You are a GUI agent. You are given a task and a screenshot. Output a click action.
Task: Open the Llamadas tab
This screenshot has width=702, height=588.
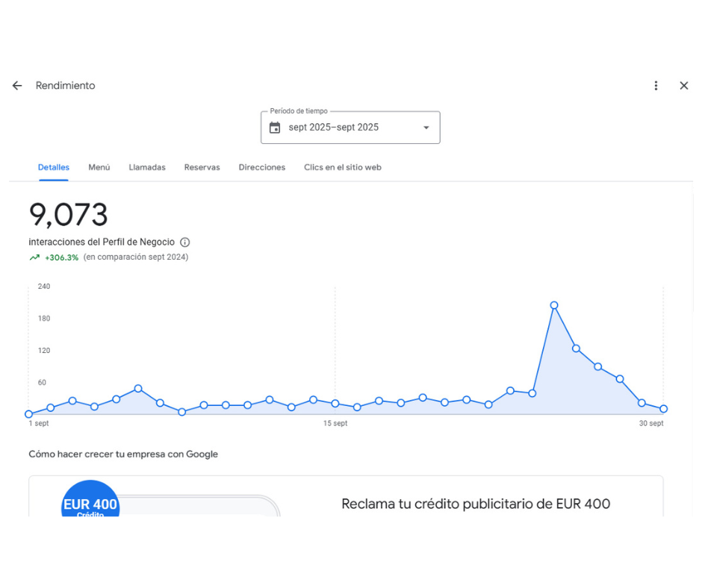point(147,168)
